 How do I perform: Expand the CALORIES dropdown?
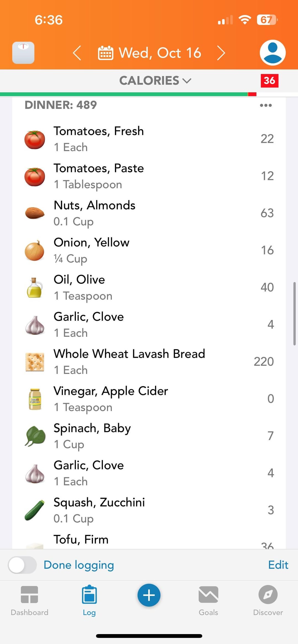[x=155, y=80]
